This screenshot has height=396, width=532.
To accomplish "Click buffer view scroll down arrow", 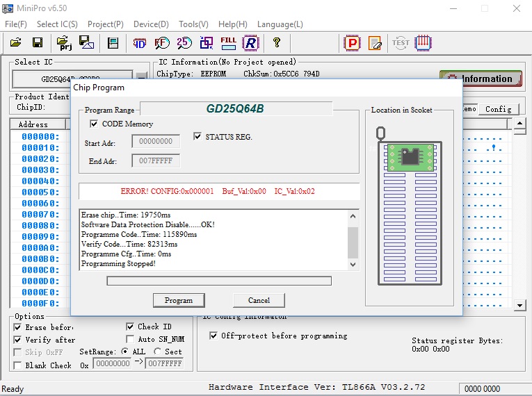I will [519, 305].
